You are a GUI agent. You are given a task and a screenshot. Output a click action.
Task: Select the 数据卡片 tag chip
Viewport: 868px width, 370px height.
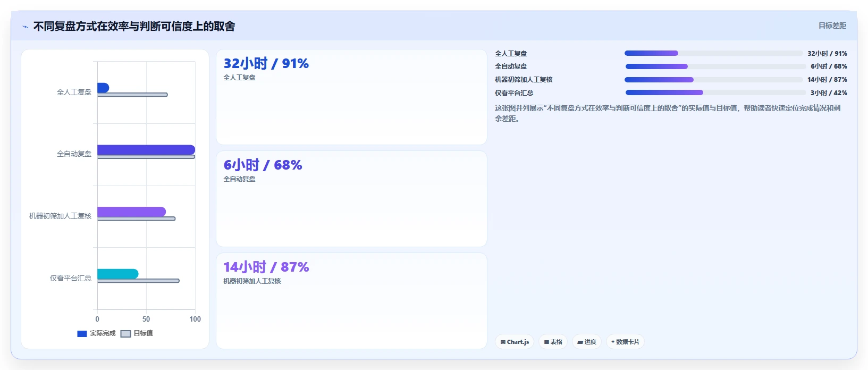(x=625, y=342)
